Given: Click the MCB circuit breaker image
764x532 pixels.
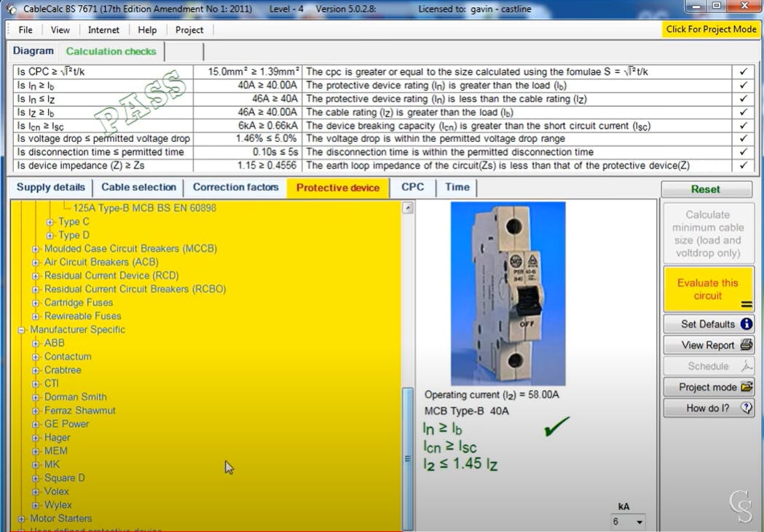Looking at the screenshot, I should click(508, 293).
